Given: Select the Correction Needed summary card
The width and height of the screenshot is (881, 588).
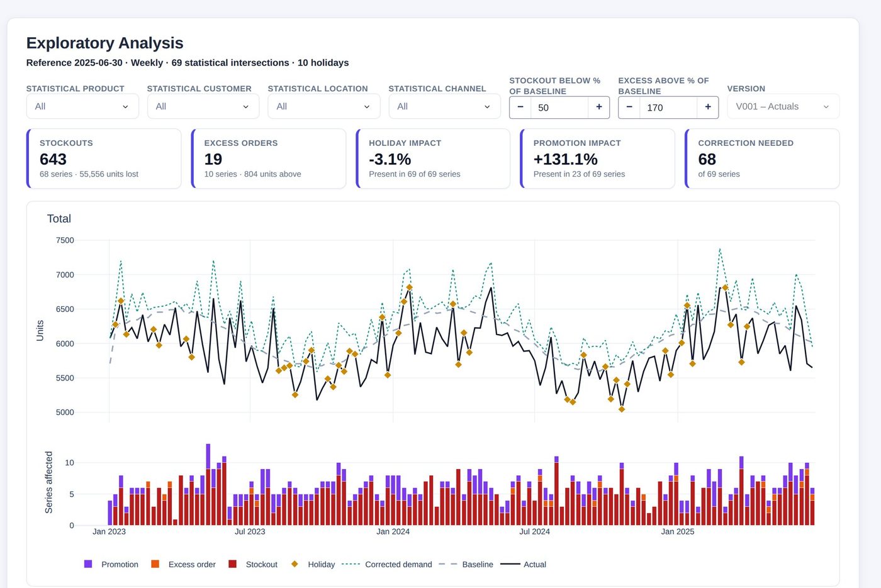Looking at the screenshot, I should [x=762, y=158].
